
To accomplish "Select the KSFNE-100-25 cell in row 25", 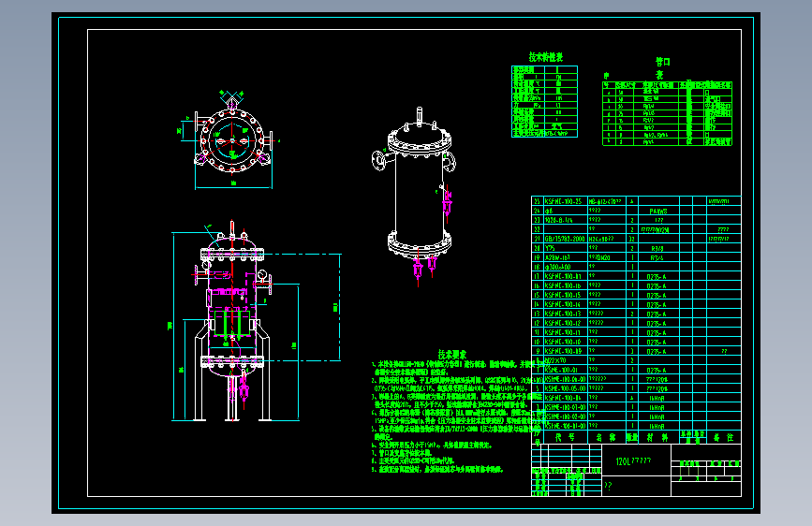I will (x=565, y=201).
